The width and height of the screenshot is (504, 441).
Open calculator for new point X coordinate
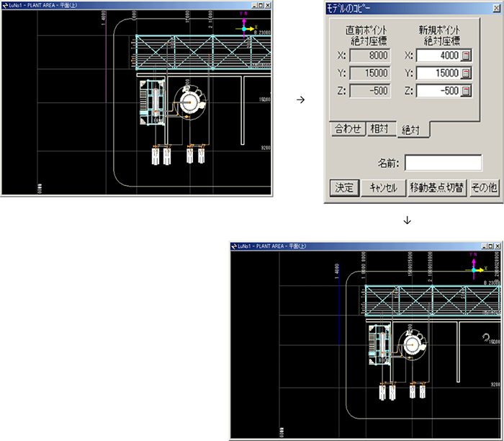pyautogui.click(x=466, y=55)
